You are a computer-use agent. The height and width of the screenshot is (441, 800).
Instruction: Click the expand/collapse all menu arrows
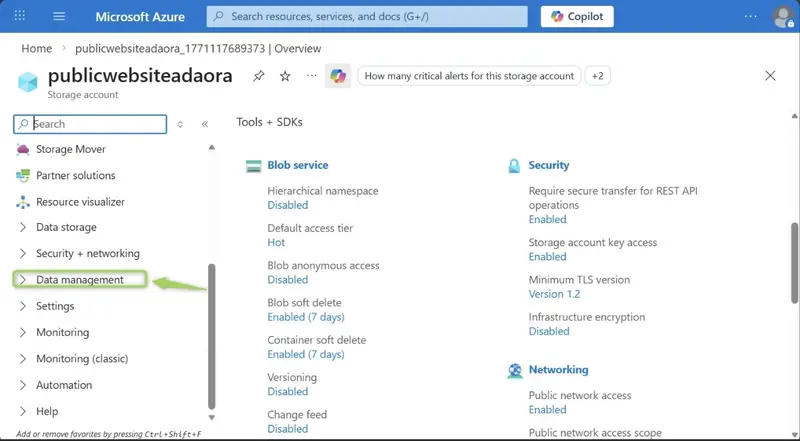coord(180,124)
